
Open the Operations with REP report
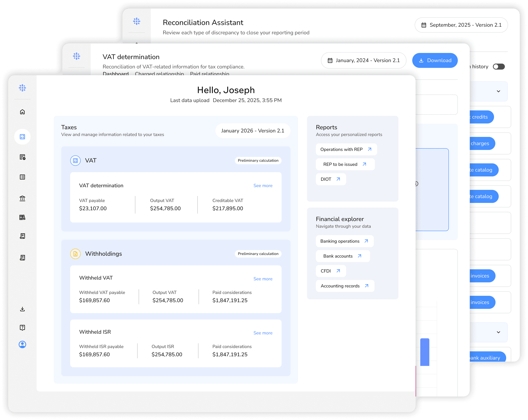pyautogui.click(x=346, y=149)
